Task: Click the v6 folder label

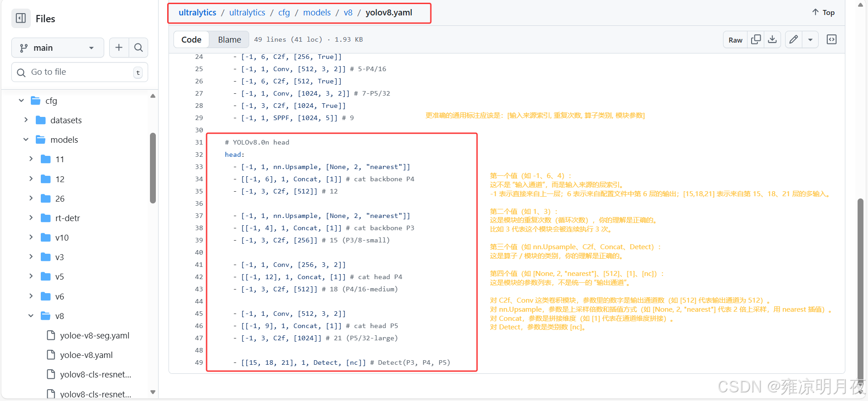Action: point(60,296)
